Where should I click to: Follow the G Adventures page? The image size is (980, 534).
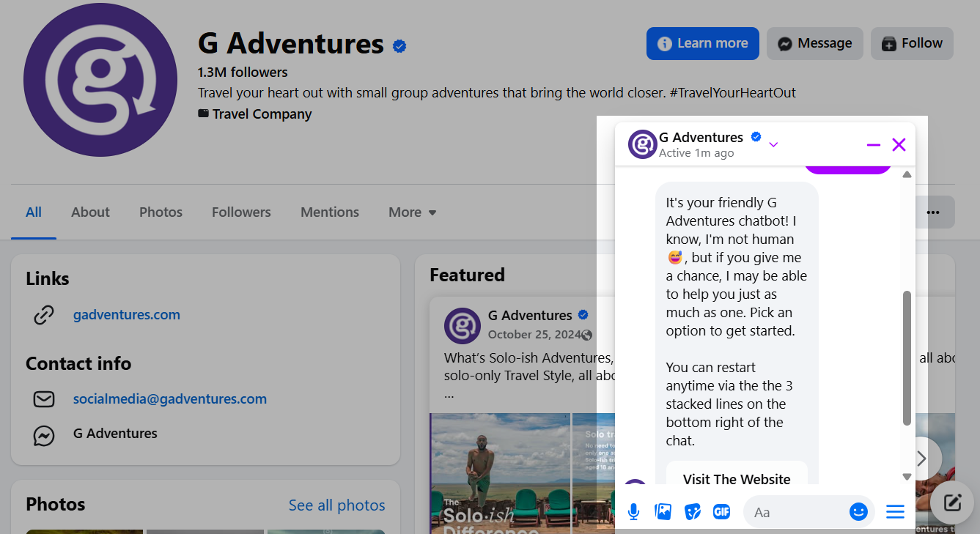(912, 43)
